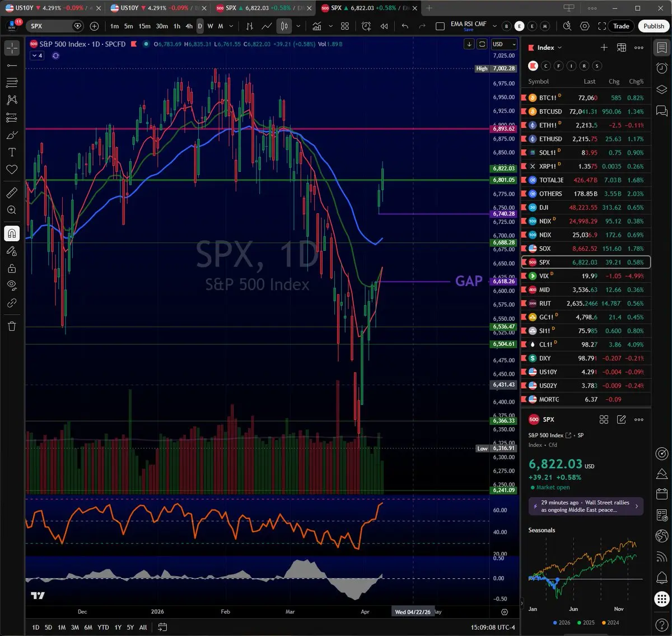Select the C filter circle in watchlist
This screenshot has height=636, width=672.
coord(546,66)
